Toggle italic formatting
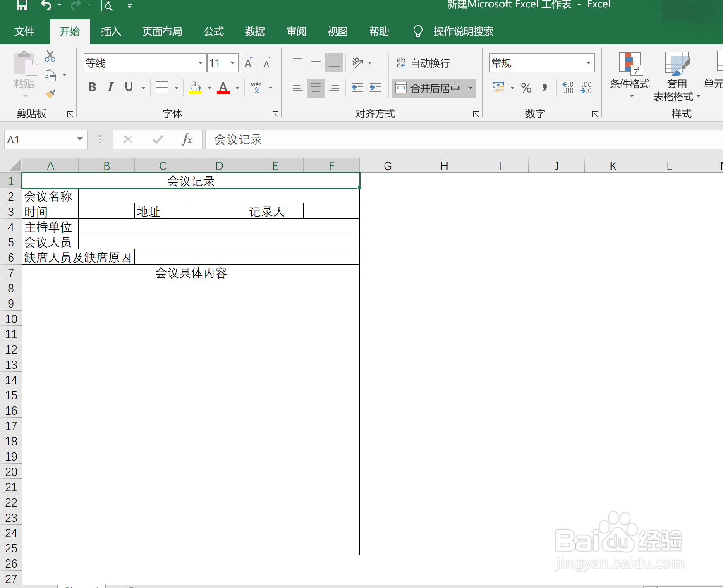The image size is (723, 588). click(x=110, y=87)
